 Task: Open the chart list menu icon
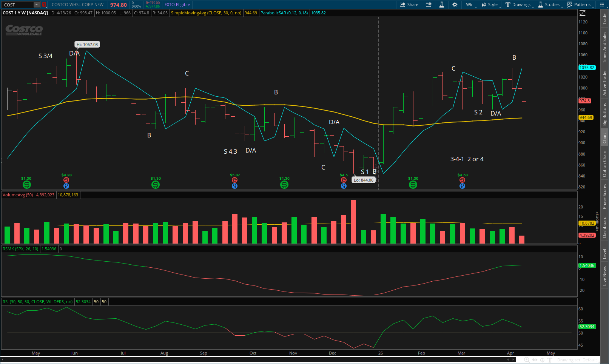tap(602, 5)
